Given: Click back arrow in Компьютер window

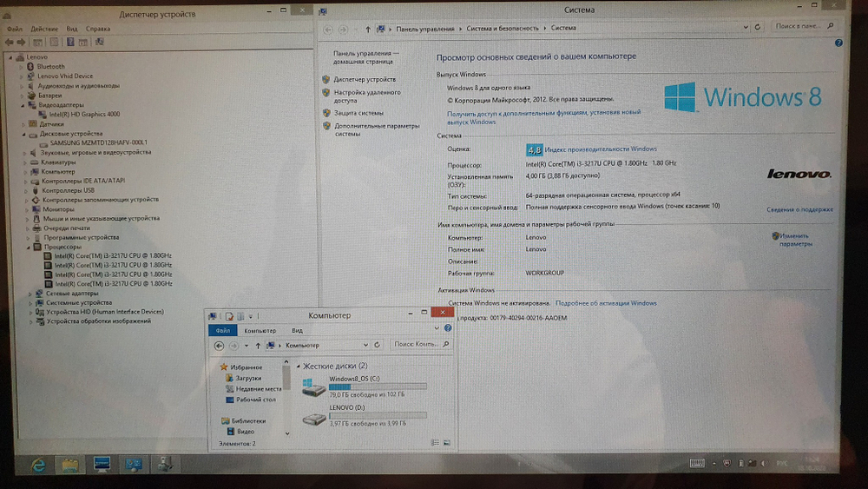Looking at the screenshot, I should 220,346.
